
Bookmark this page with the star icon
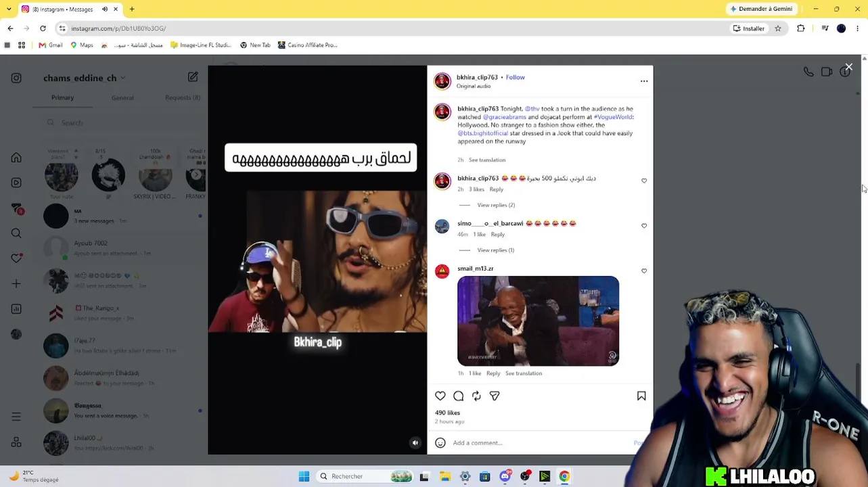coord(778,28)
